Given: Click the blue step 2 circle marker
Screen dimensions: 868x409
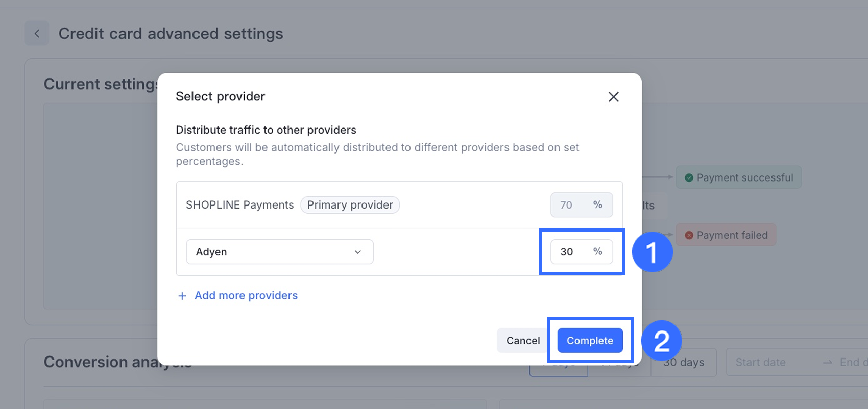Looking at the screenshot, I should (x=661, y=341).
